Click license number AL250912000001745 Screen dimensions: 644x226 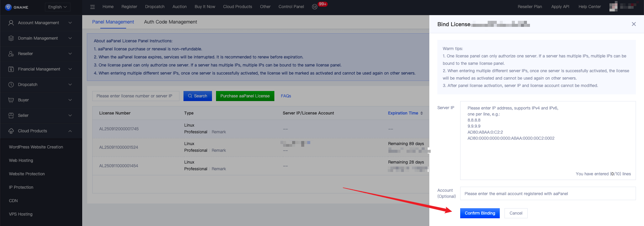119,129
